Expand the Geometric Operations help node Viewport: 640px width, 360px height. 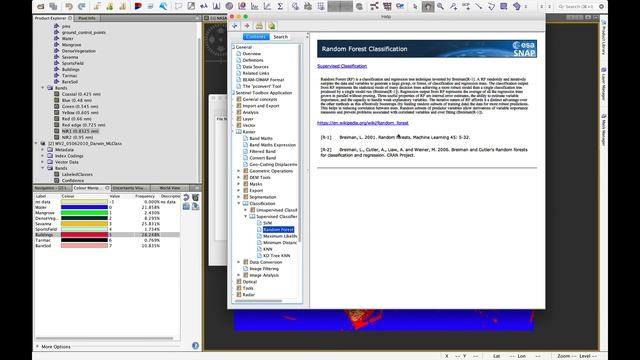239,171
